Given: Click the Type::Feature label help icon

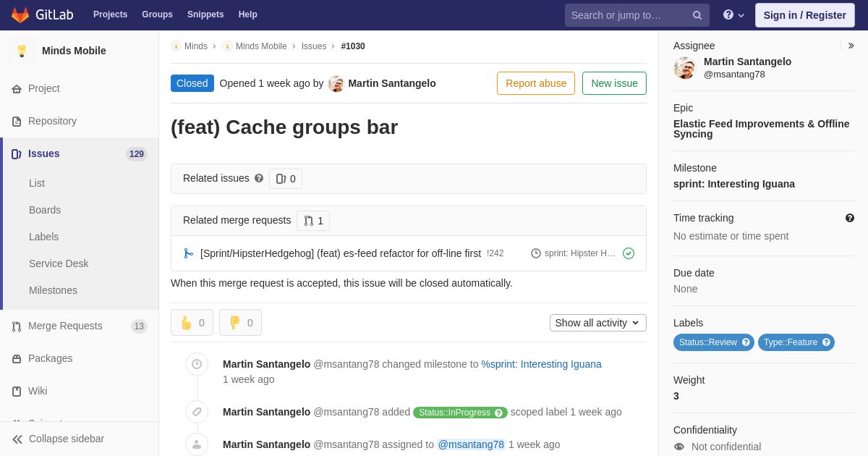Looking at the screenshot, I should (x=826, y=342).
